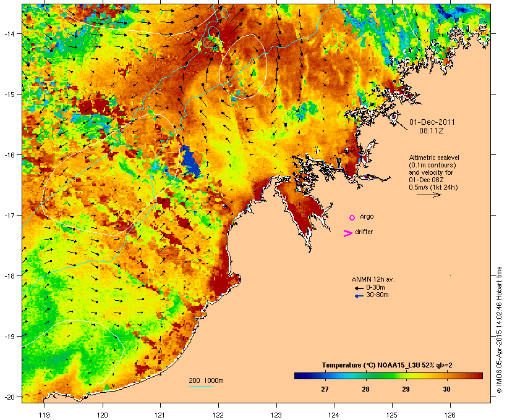Click the 28 label under colorbar
The image size is (507, 420).
pos(365,389)
